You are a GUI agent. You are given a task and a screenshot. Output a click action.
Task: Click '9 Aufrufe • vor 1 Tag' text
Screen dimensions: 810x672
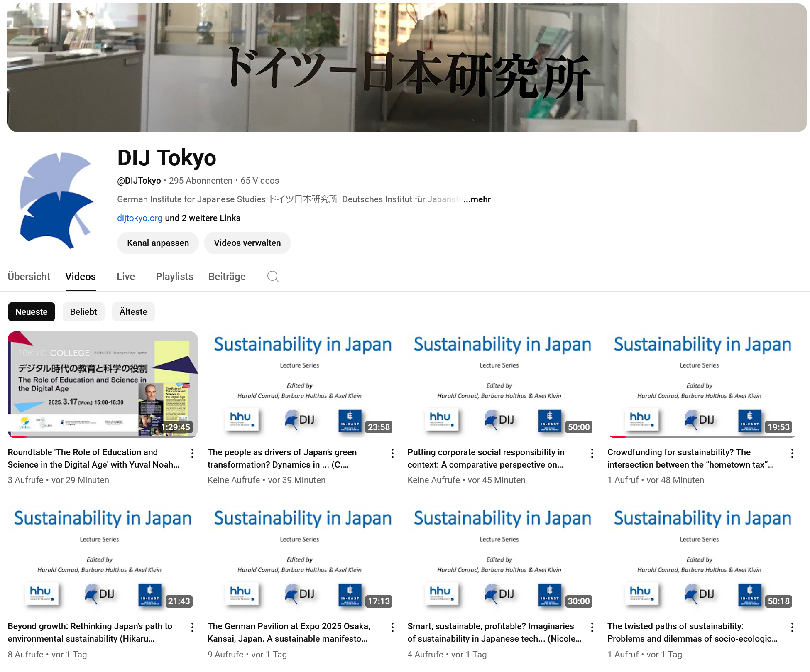click(x=247, y=655)
